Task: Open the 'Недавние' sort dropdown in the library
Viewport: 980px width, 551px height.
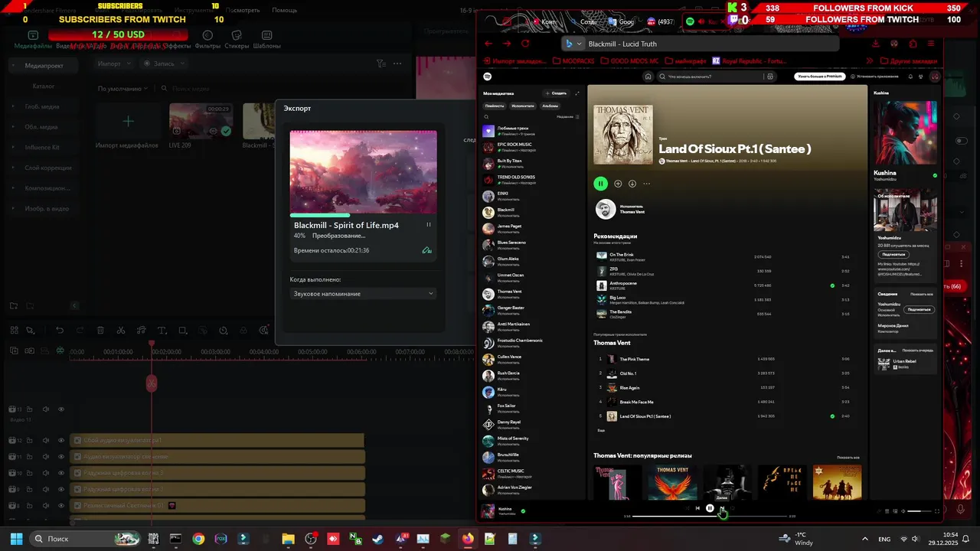Action: (567, 117)
